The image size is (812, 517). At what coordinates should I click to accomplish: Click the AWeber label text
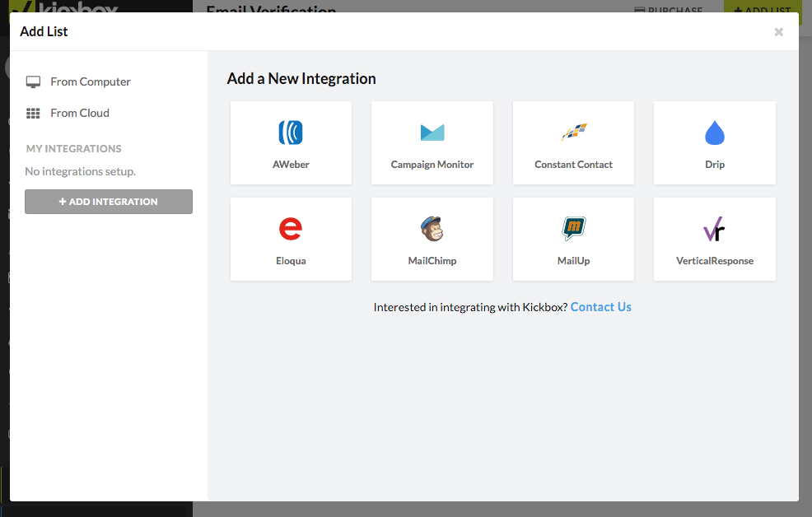291,165
